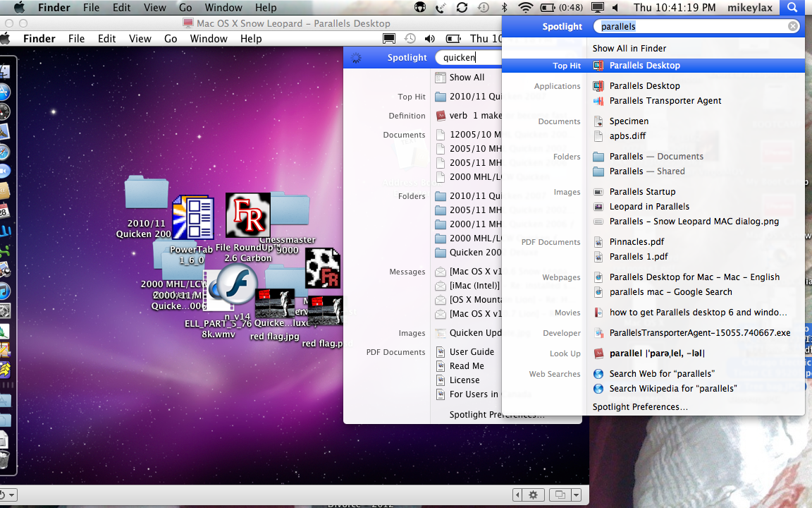This screenshot has width=812, height=508.
Task: Expand the view mode dropdown arrow
Action: click(x=576, y=495)
